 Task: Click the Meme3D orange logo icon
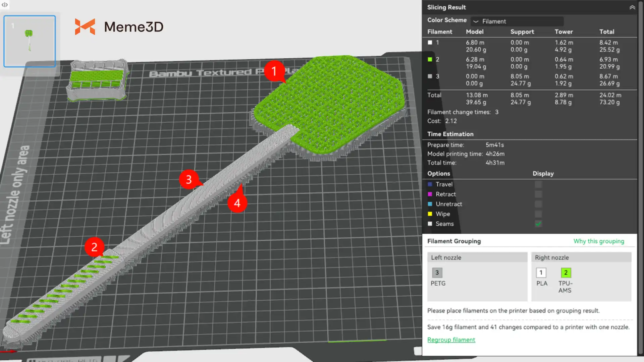tap(85, 27)
